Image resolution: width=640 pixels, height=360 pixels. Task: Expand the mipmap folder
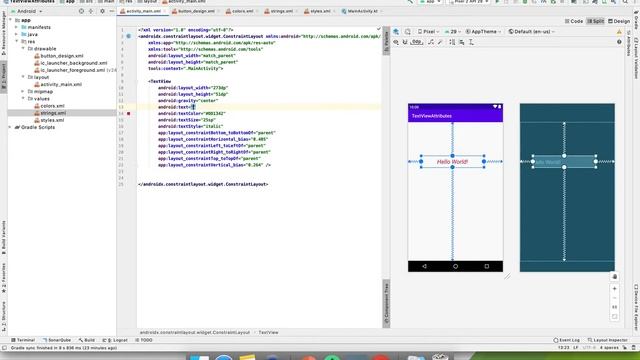click(23, 91)
